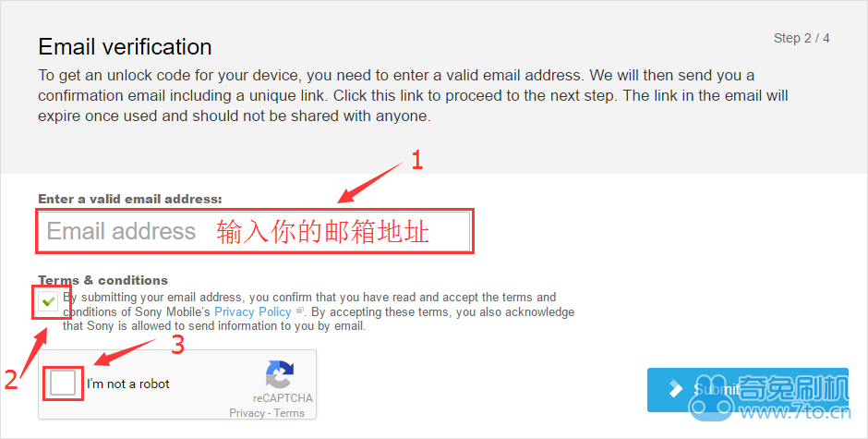Viewport: 868px width, 439px height.
Task: Click the arrow icon on Submit button
Action: pyautogui.click(x=675, y=388)
